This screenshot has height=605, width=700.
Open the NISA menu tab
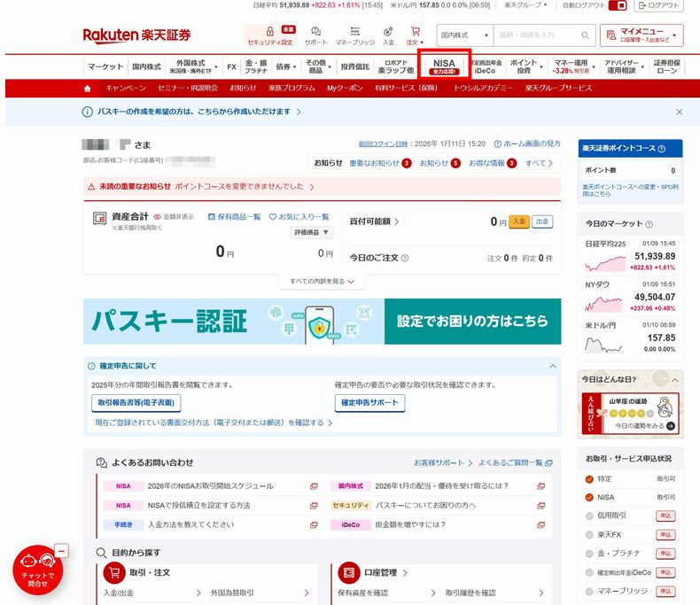click(443, 66)
